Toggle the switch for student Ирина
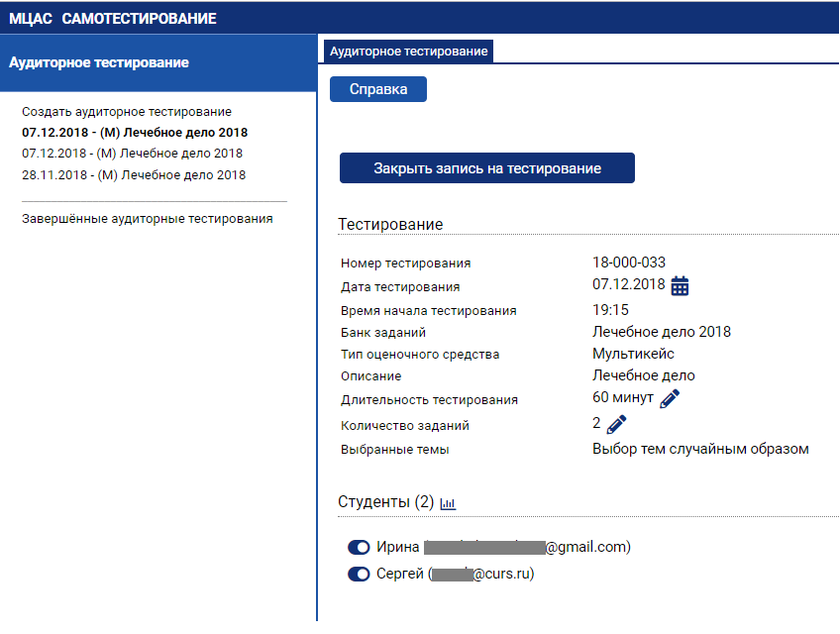840x634 pixels. pos(359,547)
